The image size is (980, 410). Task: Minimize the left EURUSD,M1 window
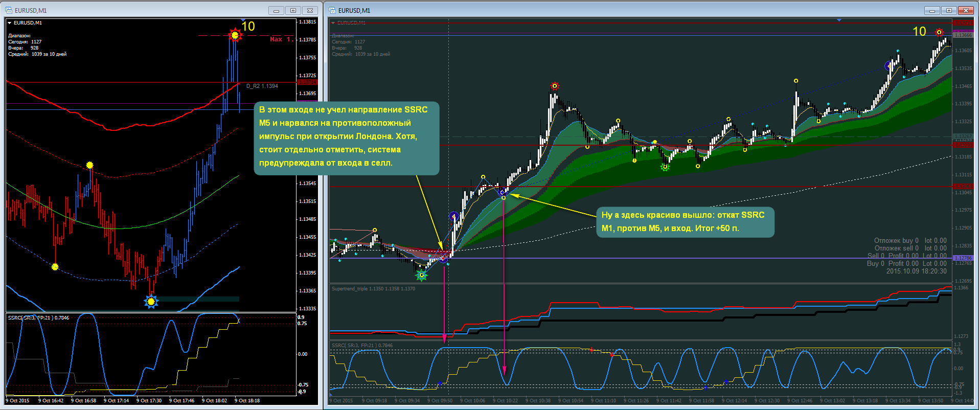point(277,10)
